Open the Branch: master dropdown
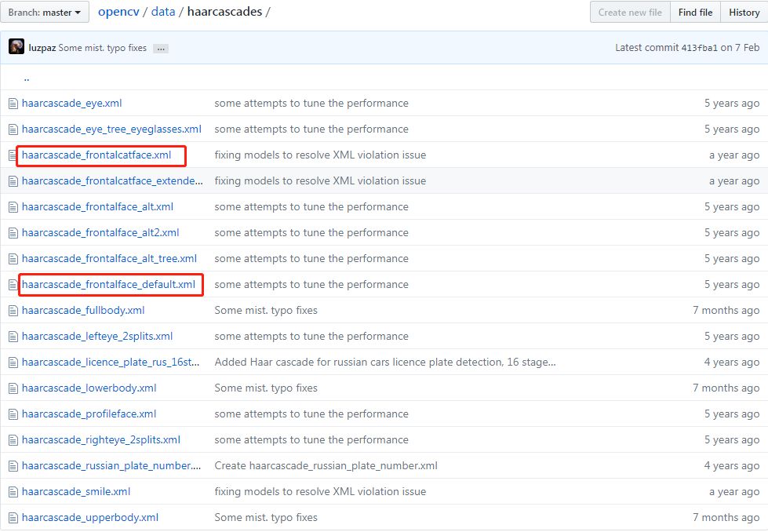Image resolution: width=768 pixels, height=532 pixels. 45,13
